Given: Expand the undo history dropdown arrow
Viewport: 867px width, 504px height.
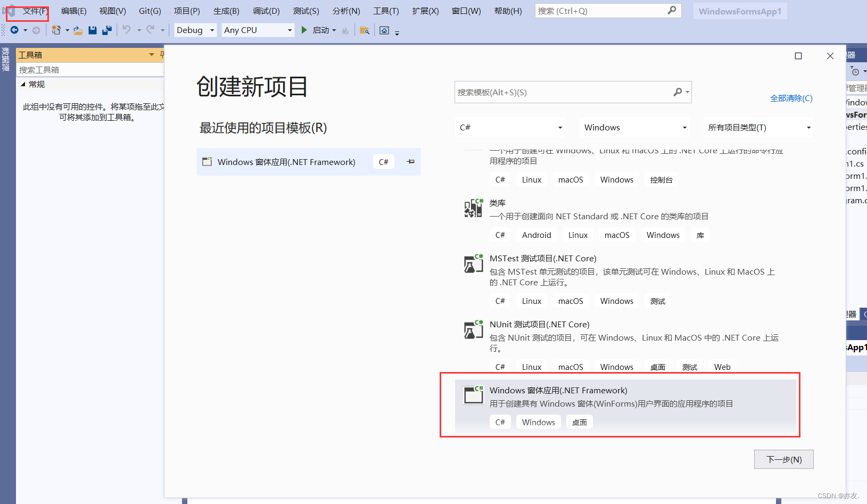Looking at the screenshot, I should tap(139, 30).
